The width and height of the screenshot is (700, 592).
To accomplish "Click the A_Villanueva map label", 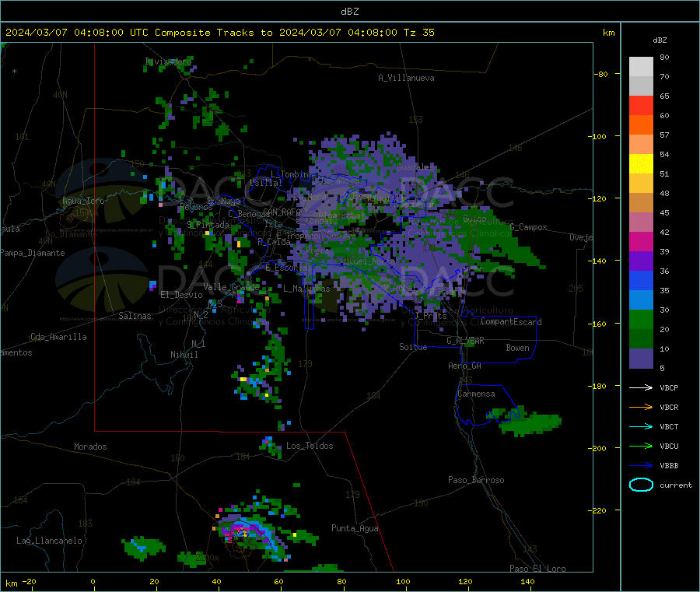I will (x=406, y=78).
